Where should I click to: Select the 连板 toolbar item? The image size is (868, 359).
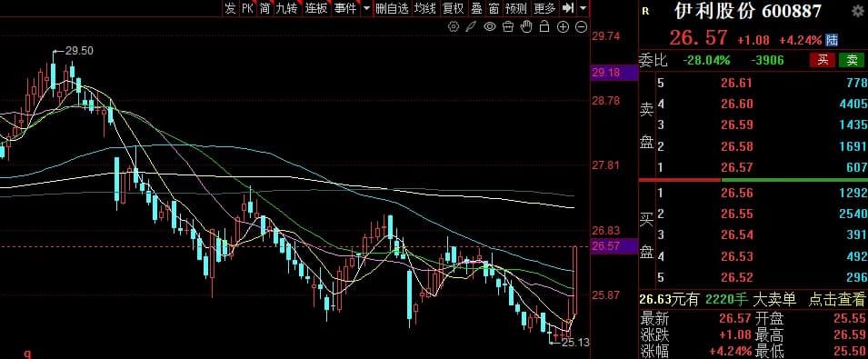(x=316, y=8)
